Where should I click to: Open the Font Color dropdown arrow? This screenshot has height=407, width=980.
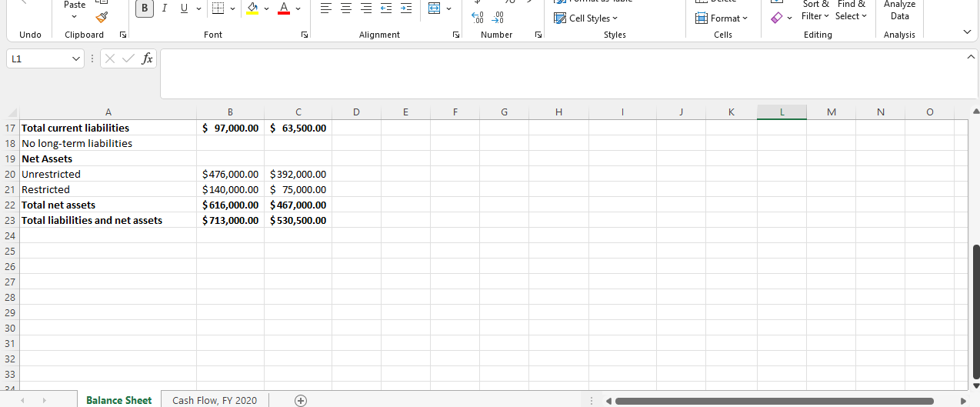pyautogui.click(x=298, y=8)
